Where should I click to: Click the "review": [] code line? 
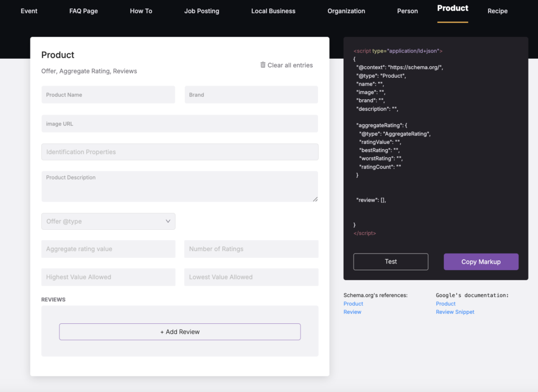tap(371, 200)
